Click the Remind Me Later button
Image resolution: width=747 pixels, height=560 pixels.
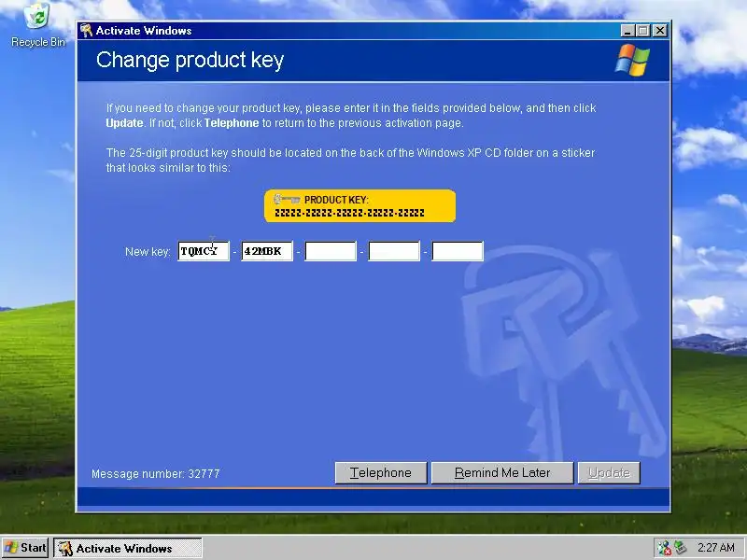coord(502,473)
